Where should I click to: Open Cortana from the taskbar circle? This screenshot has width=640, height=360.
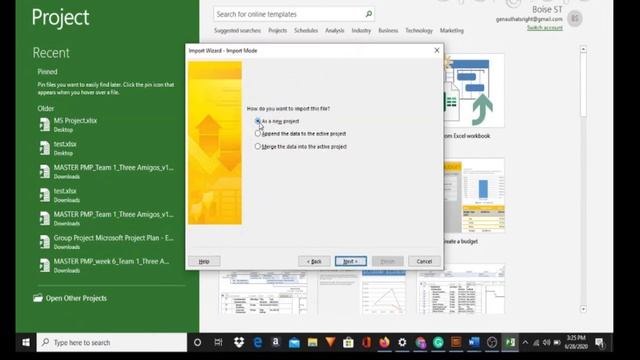tap(198, 342)
